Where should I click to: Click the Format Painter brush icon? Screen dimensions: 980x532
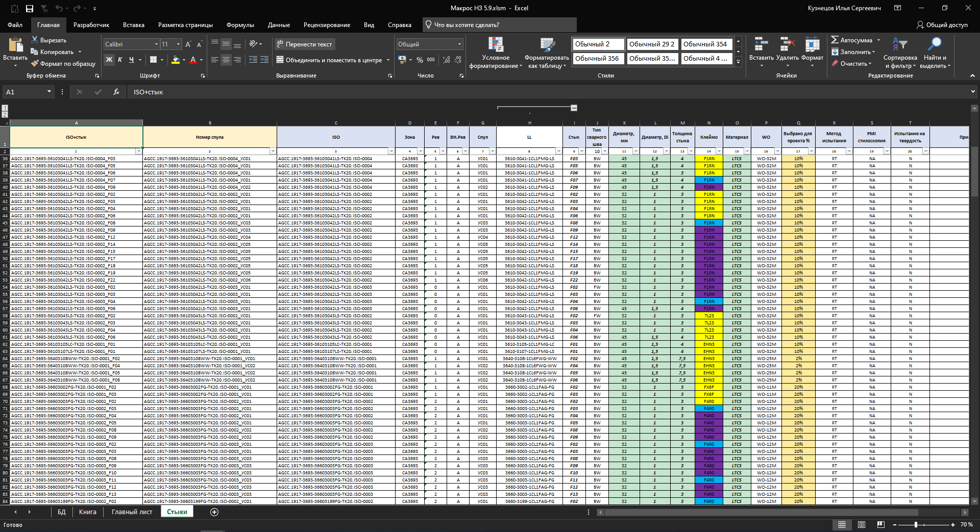tap(35, 64)
